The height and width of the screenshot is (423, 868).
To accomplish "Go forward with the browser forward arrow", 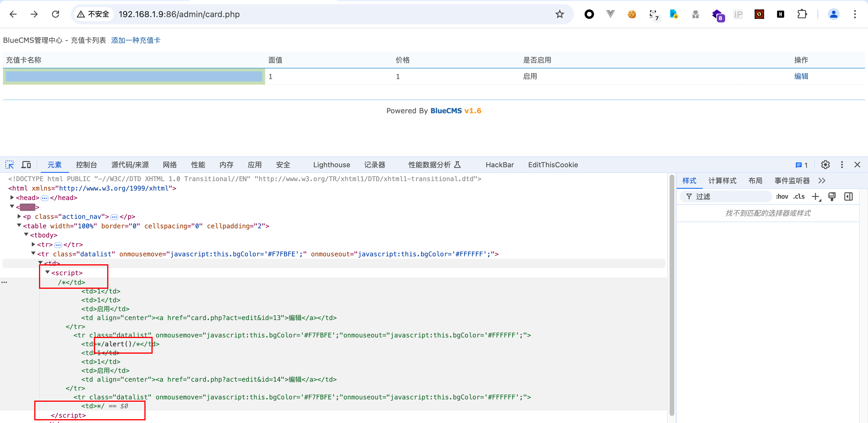I will pos(34,14).
